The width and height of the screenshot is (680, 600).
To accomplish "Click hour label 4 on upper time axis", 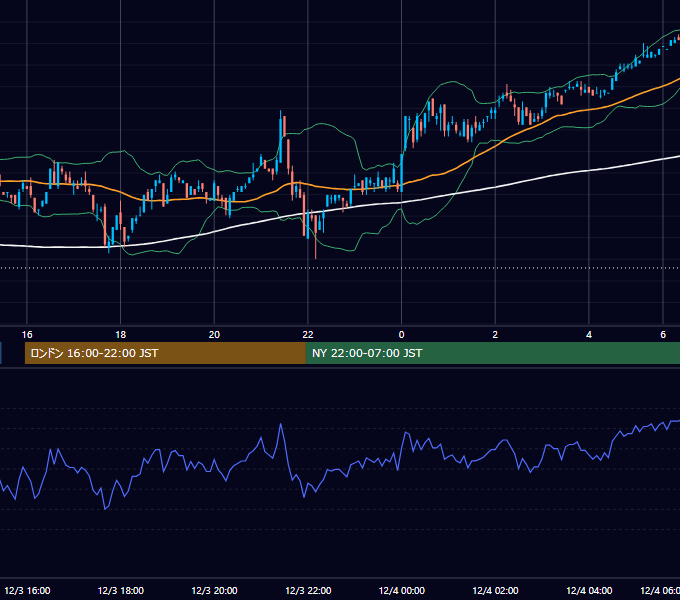I will (589, 334).
